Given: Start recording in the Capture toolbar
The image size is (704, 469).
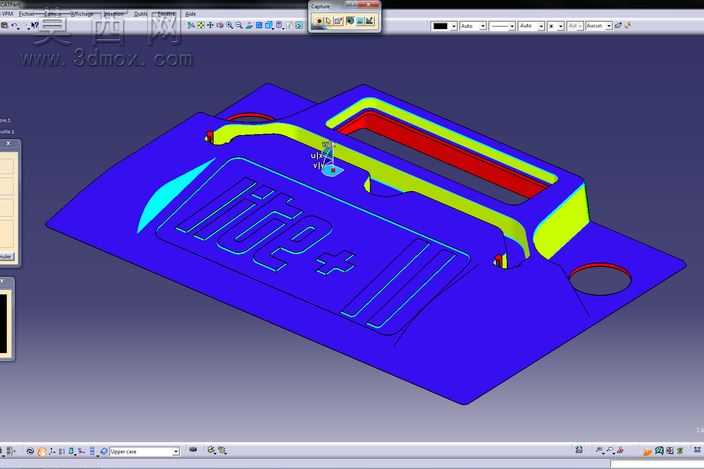Looking at the screenshot, I should pos(319,21).
